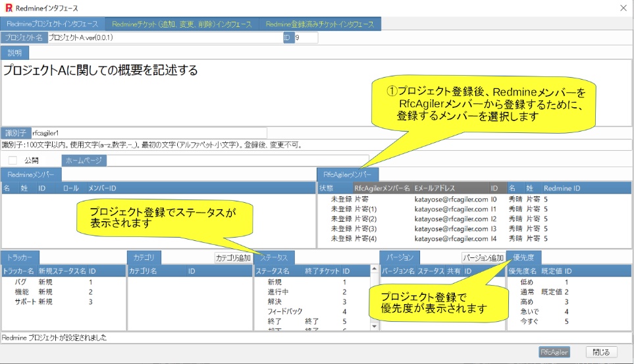
Task: Select the 進行中 status row
Action: pos(312,292)
